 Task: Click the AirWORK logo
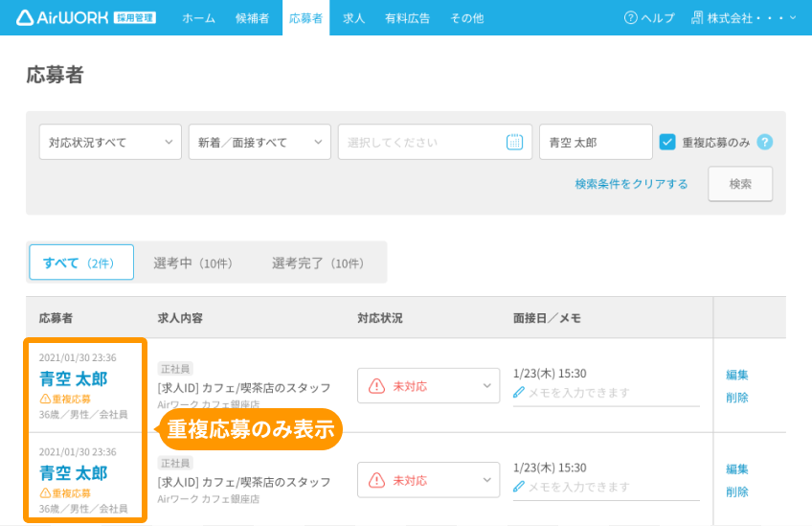click(x=86, y=17)
